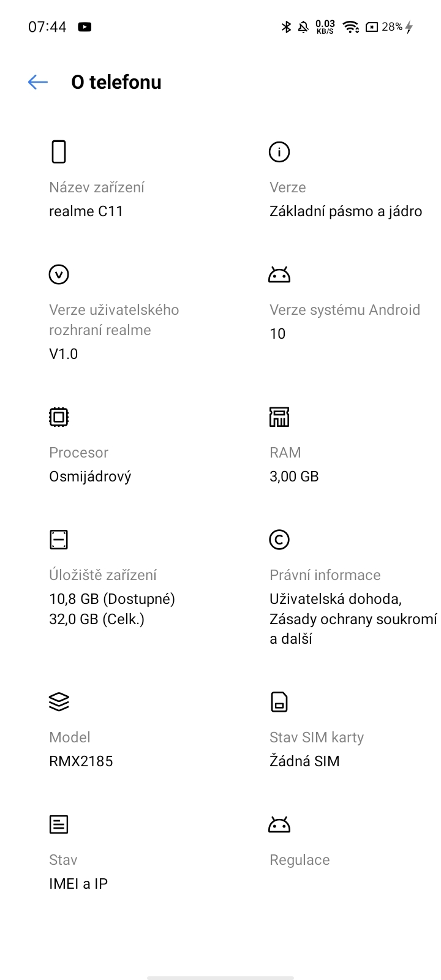Screen dimensions: 441x980
Task: Click the layered stack icon above Model
Action: (58, 701)
